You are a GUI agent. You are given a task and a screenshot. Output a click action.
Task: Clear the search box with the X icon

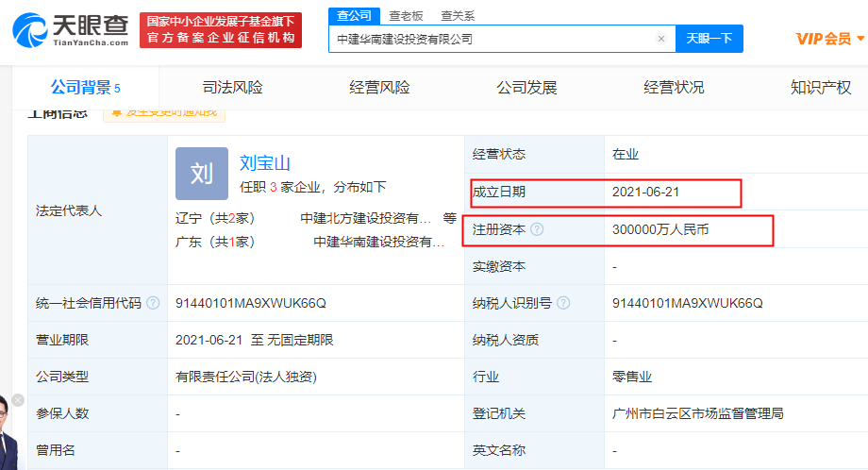pos(660,40)
